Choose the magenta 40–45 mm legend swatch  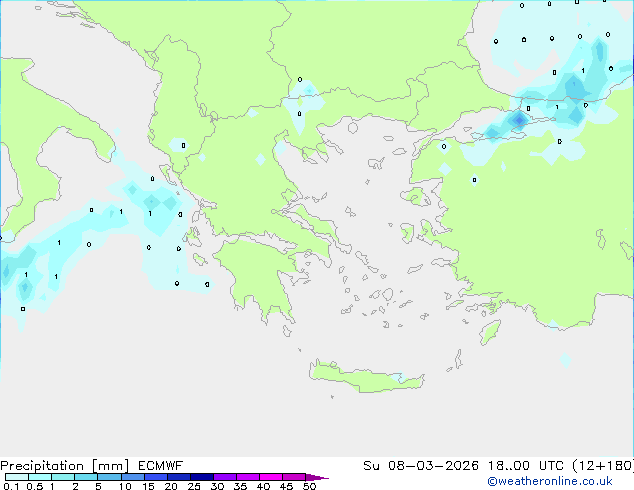271,478
